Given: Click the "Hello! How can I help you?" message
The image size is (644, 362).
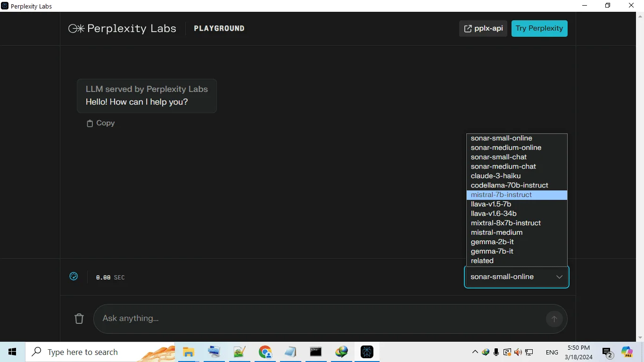Looking at the screenshot, I should (x=137, y=102).
